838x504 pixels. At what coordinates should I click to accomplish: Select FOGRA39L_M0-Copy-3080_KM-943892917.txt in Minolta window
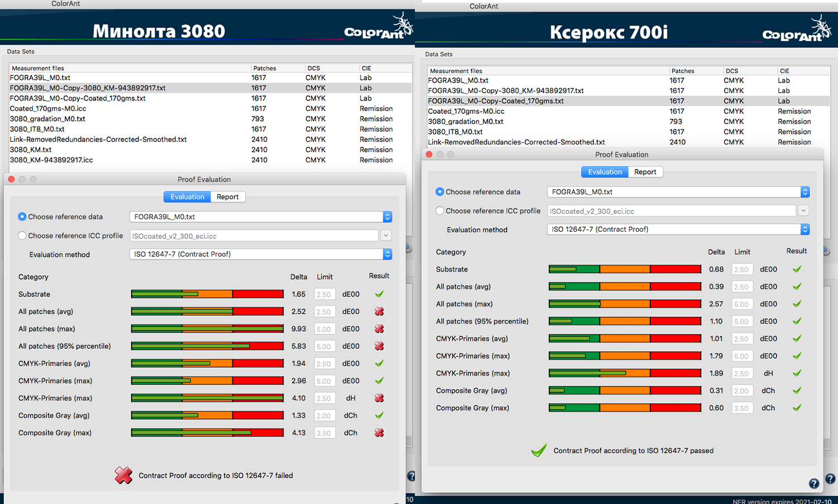(x=211, y=88)
